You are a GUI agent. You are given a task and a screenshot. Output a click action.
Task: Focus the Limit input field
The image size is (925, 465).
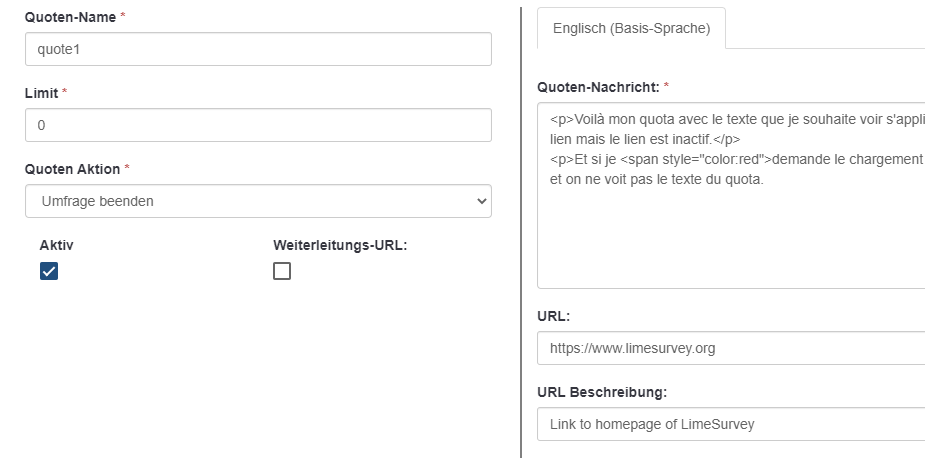coord(258,125)
